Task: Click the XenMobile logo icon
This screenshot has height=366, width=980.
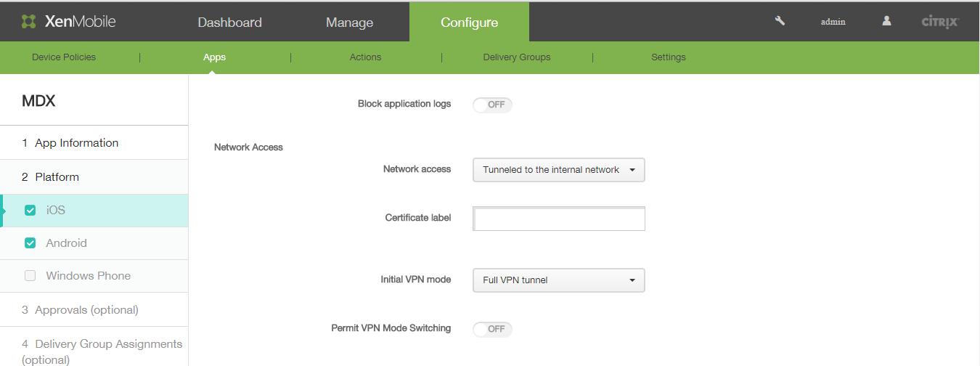Action: 28,22
